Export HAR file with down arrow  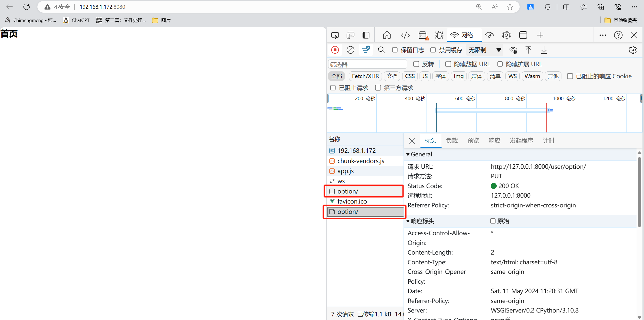(x=544, y=50)
